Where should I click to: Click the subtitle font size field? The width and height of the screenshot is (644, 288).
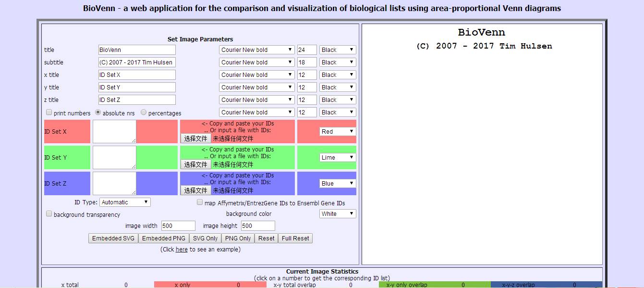pos(307,62)
